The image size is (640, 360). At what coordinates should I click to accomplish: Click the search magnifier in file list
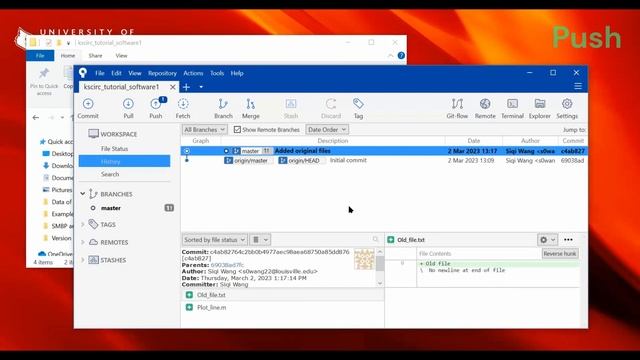click(x=375, y=240)
